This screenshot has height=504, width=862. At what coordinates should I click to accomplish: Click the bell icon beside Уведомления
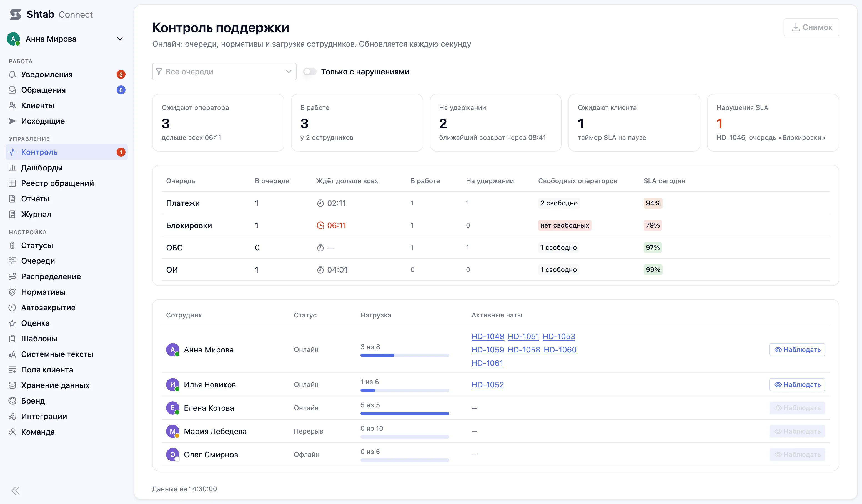tap(12, 75)
